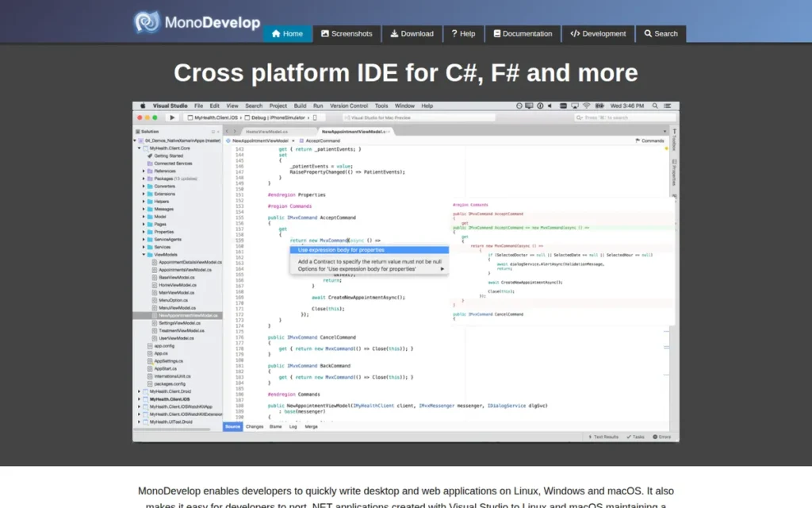Image resolution: width=812 pixels, height=508 pixels.
Task: Select the Merge tab below editor
Action: [311, 426]
